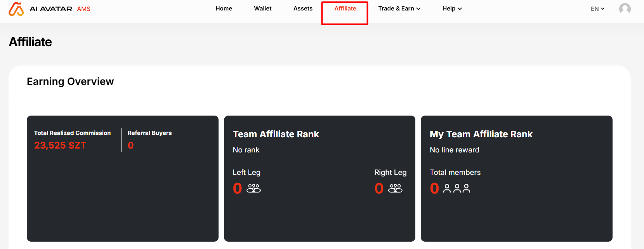Open the Assets menu item
This screenshot has width=644, height=249.
303,9
